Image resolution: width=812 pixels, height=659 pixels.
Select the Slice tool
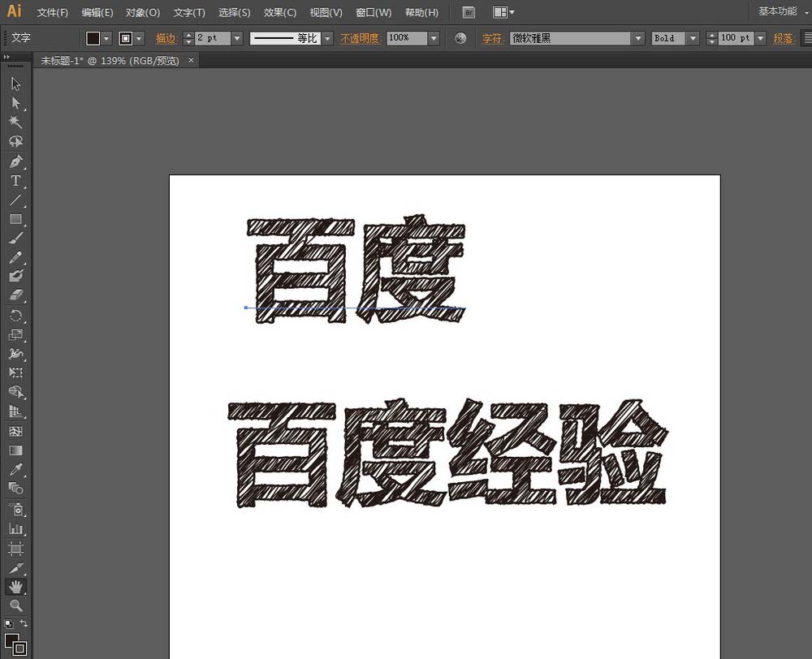click(x=15, y=568)
